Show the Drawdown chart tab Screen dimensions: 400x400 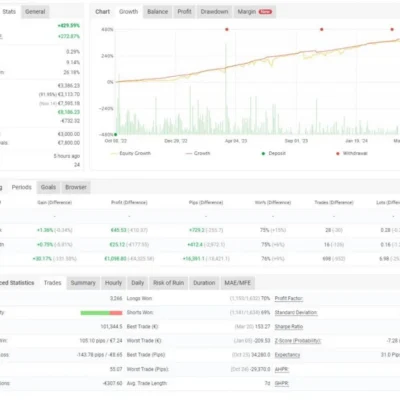coord(214,12)
